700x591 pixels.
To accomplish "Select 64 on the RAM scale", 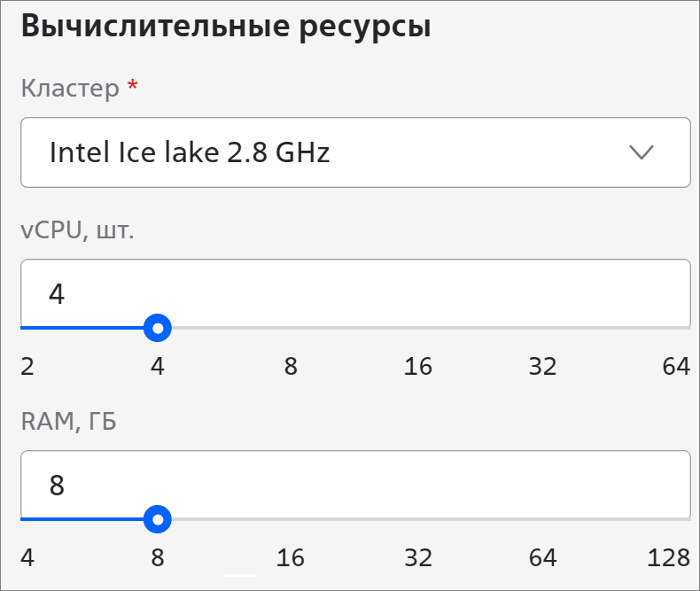I will coord(542,557).
